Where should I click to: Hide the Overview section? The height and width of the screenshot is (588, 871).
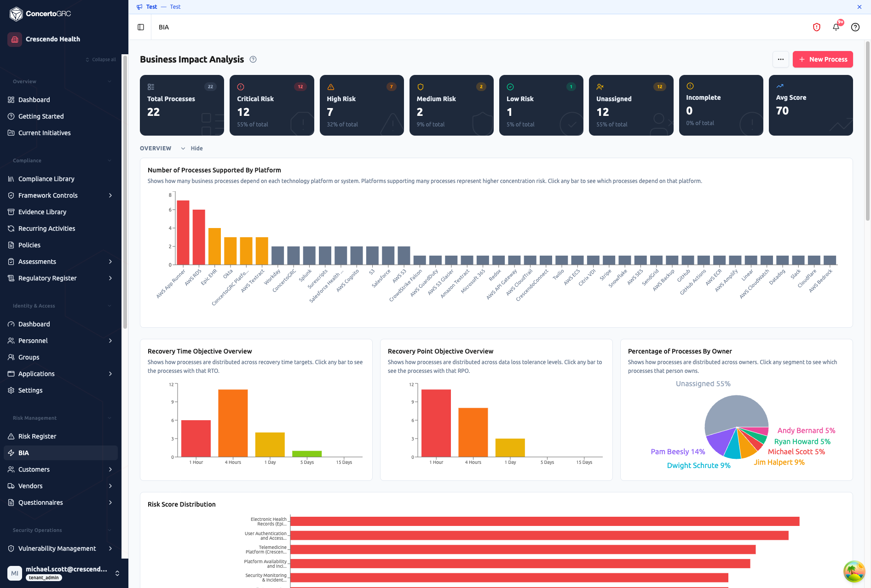192,148
